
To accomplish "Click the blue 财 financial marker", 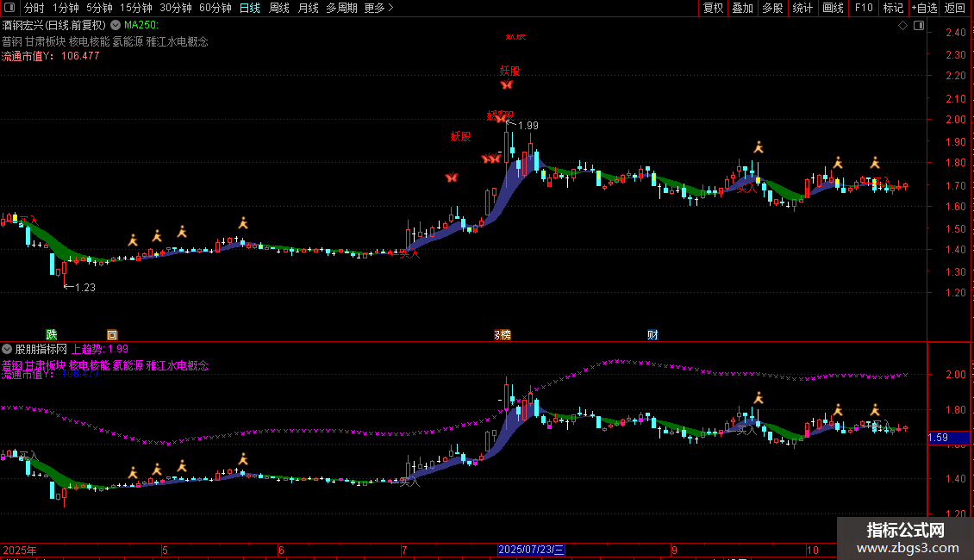I will point(652,334).
